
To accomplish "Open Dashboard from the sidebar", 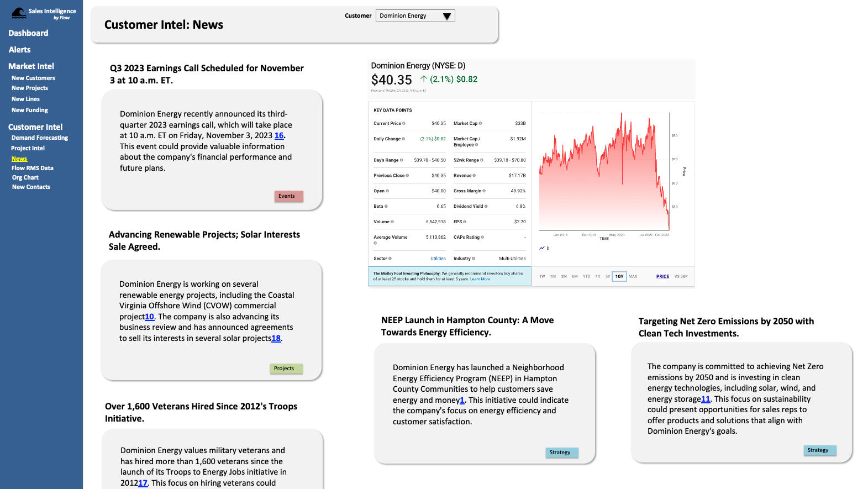I will point(28,33).
